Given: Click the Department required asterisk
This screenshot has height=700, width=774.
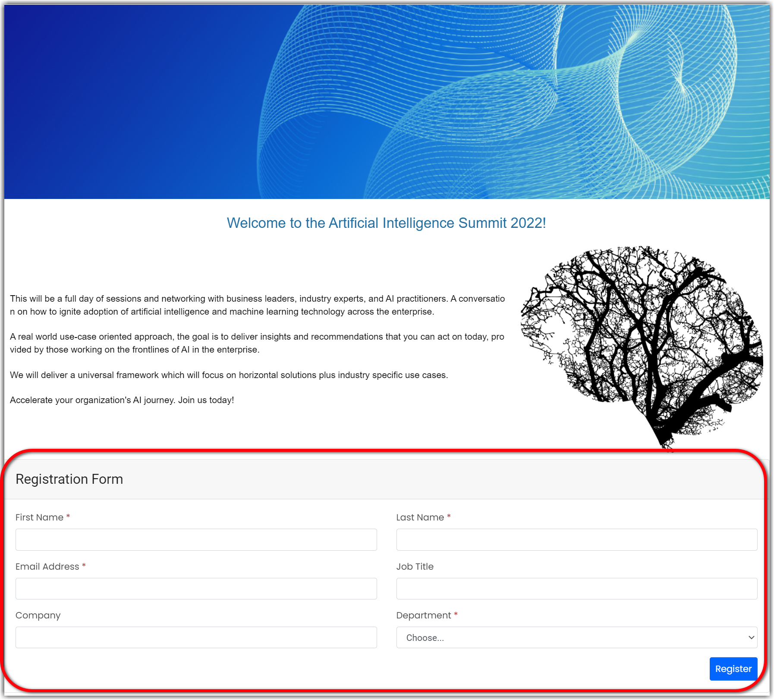Looking at the screenshot, I should 456,615.
